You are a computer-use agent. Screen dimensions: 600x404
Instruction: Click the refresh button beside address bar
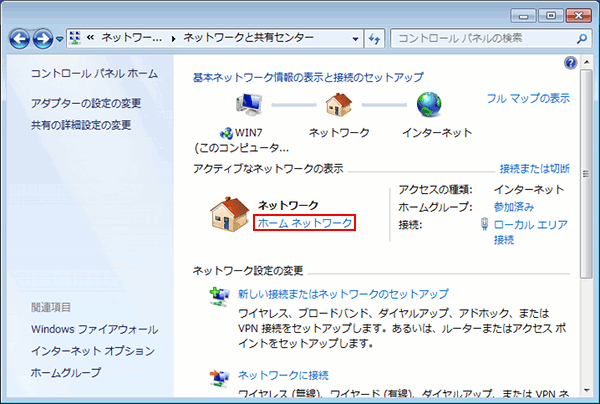click(375, 38)
